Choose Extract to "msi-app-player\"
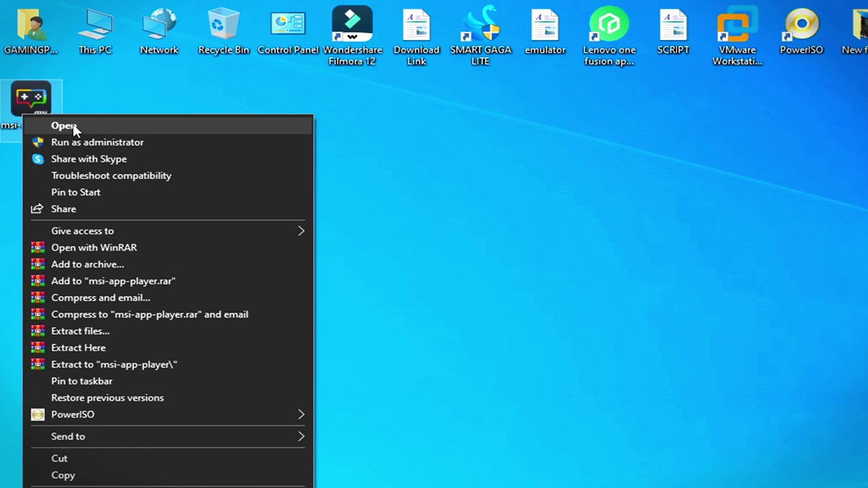This screenshot has width=868, height=488. [x=168, y=364]
